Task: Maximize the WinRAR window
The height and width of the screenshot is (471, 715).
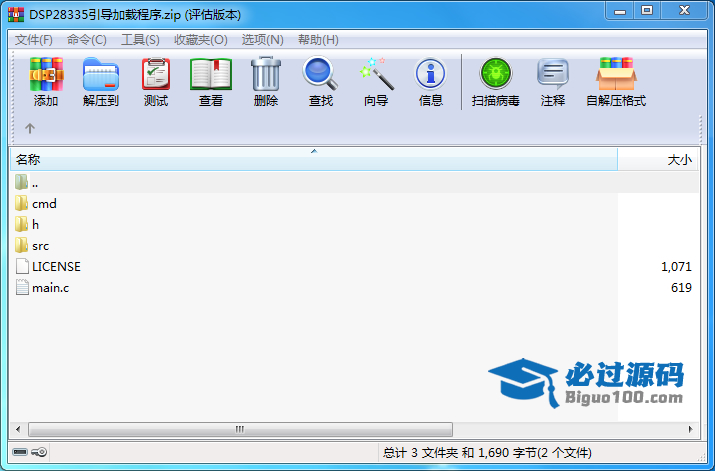Action: 647,11
